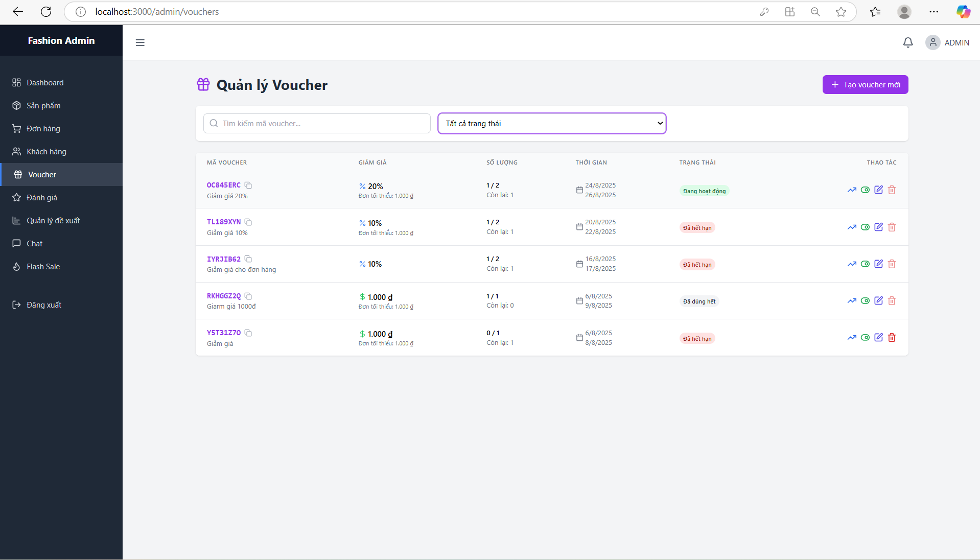Open statistics chart for RKHGGZ2Q voucher

852,301
